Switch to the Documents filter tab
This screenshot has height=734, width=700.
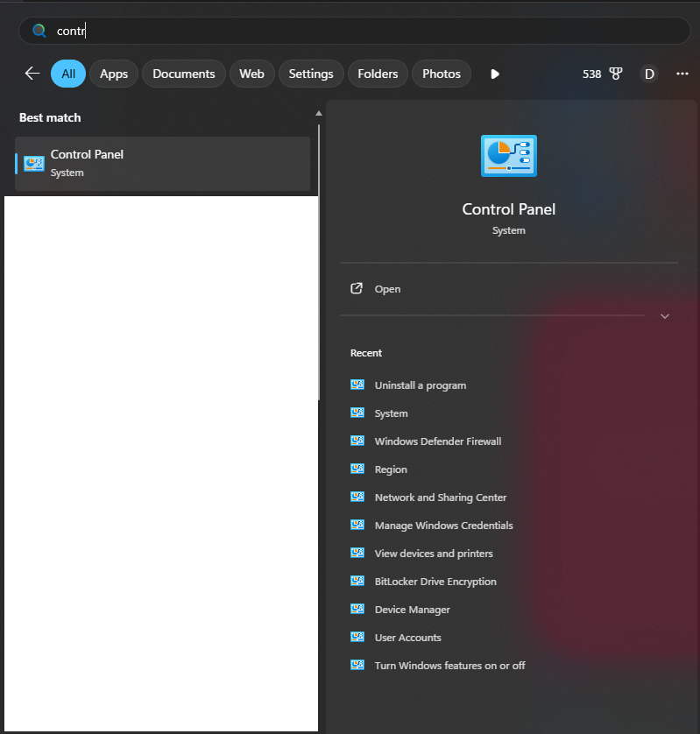pos(184,74)
